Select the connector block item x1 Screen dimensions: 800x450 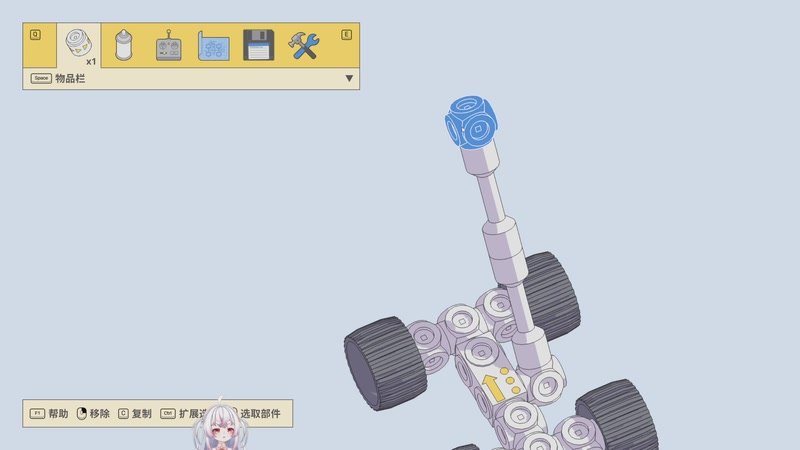pyautogui.click(x=79, y=45)
